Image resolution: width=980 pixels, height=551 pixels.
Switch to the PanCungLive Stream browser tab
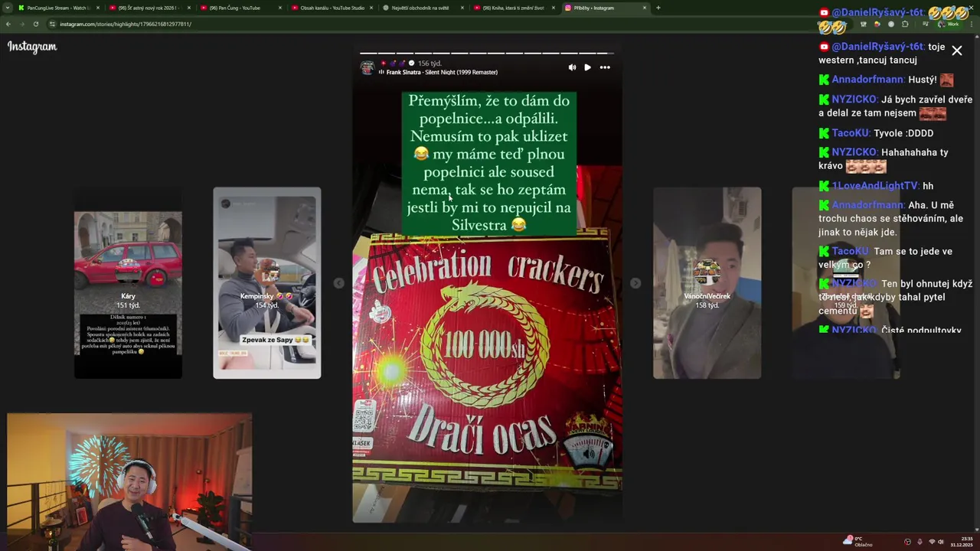click(59, 8)
